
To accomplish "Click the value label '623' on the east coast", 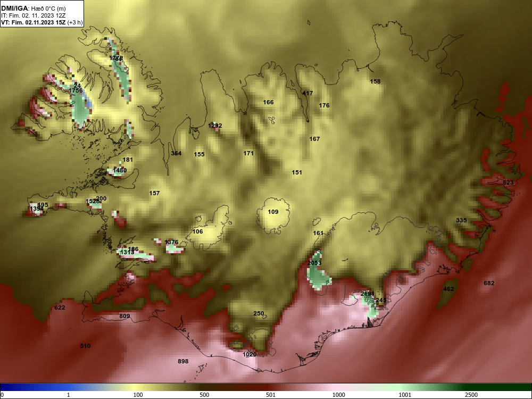I will pos(508,182).
